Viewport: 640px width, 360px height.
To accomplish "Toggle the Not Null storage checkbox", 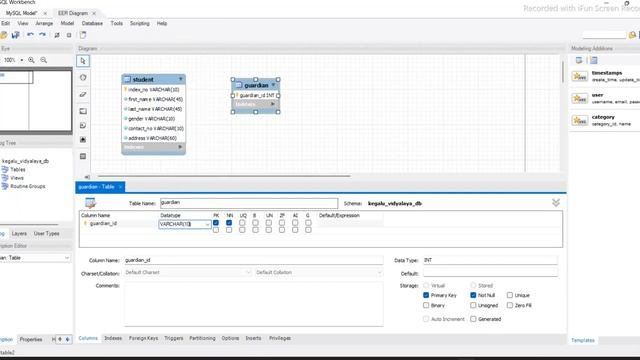I will [473, 295].
